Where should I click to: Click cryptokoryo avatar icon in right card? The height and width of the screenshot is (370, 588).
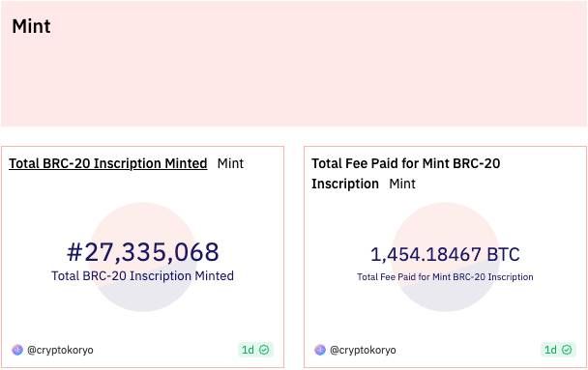point(320,350)
